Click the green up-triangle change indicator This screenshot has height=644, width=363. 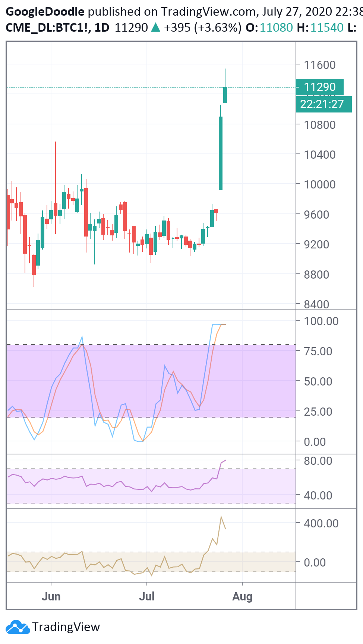[156, 27]
